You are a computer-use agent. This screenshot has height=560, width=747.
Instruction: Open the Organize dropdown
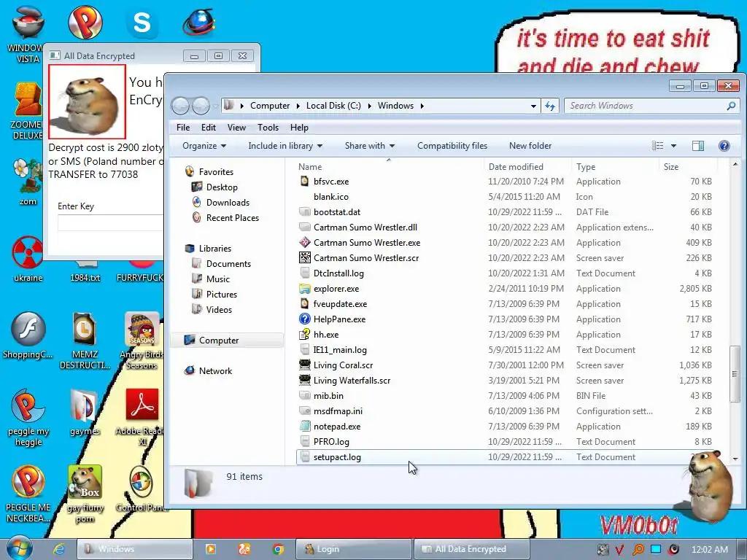204,146
